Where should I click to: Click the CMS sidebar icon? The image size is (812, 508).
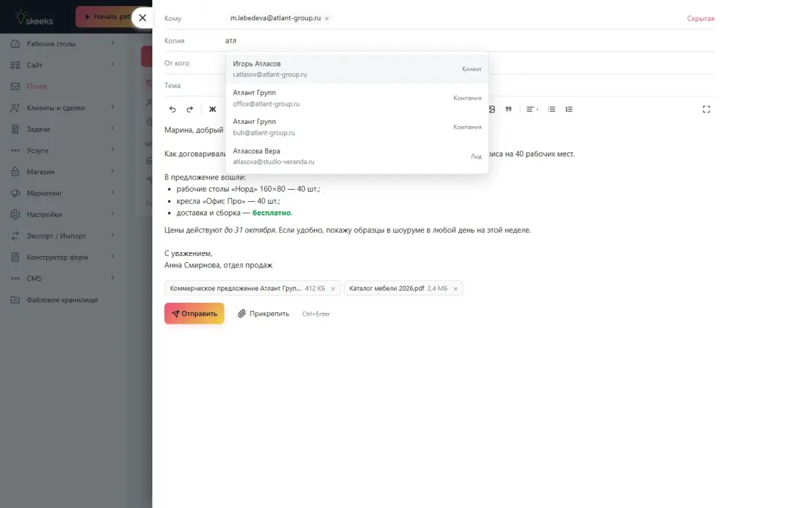pos(15,278)
